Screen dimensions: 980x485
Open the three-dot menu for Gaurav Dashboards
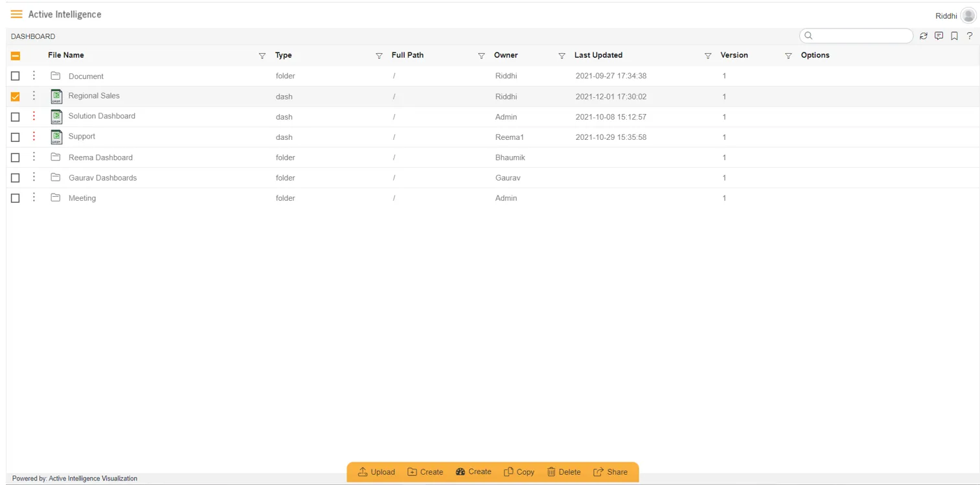click(x=34, y=177)
